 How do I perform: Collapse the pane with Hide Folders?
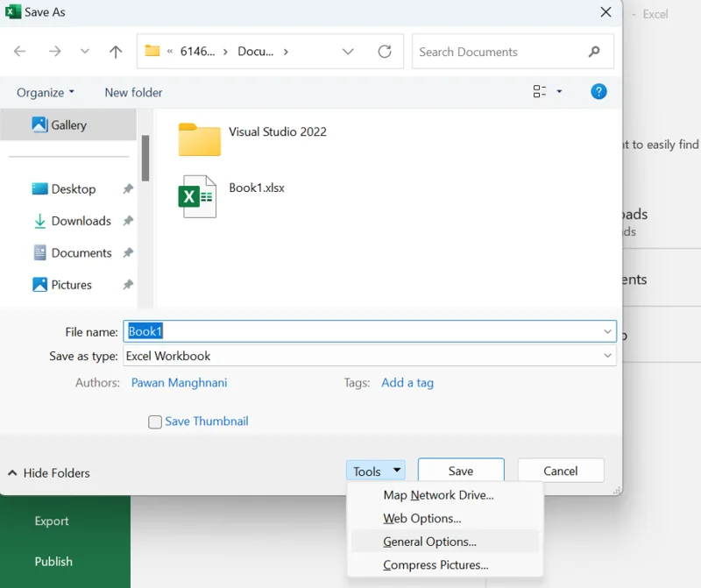(x=49, y=472)
